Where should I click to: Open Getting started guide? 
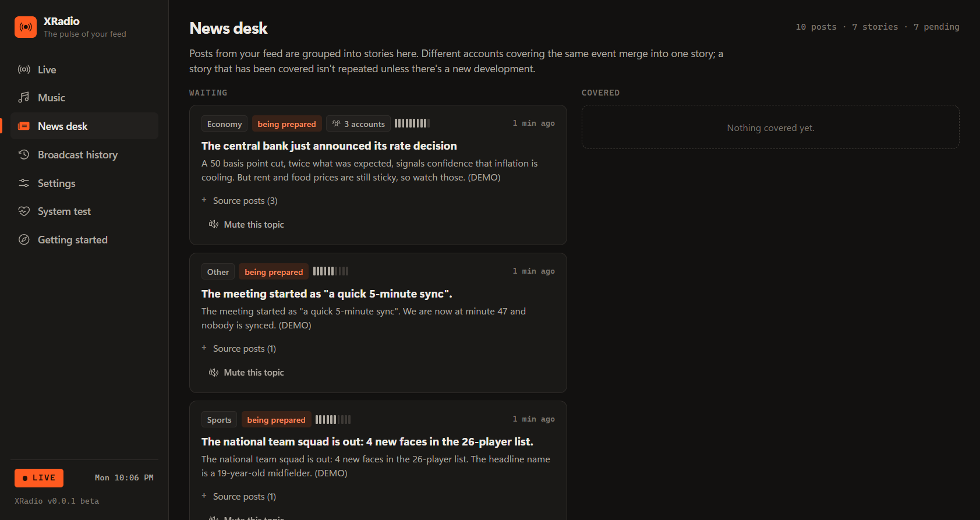[84, 240]
